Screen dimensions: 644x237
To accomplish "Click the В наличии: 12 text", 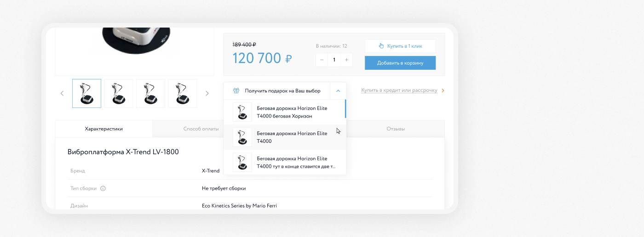I will pyautogui.click(x=331, y=46).
